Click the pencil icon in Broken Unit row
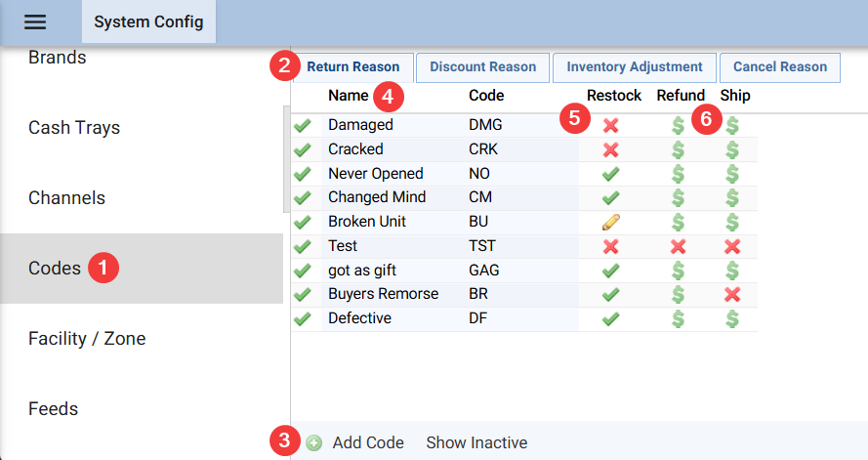868x460 pixels. [x=611, y=222]
